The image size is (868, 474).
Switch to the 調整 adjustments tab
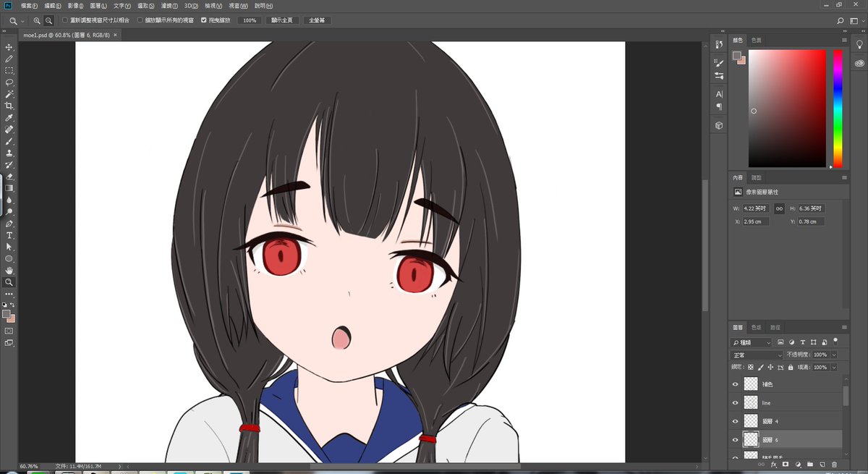click(756, 177)
